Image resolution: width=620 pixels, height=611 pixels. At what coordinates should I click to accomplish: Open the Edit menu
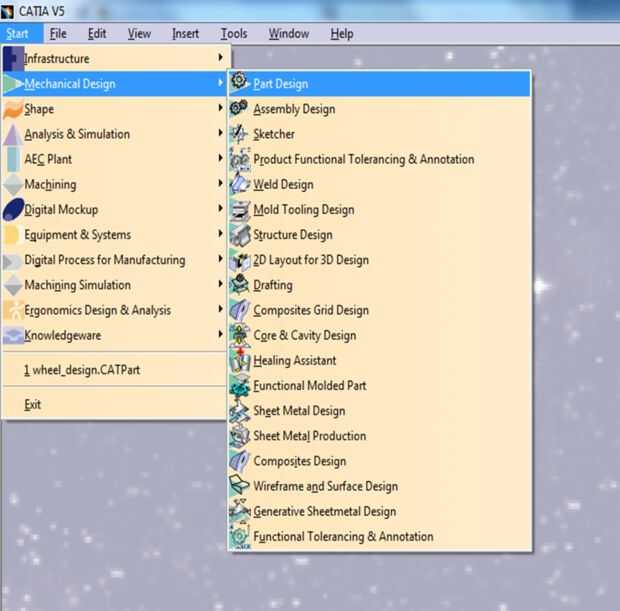click(97, 34)
